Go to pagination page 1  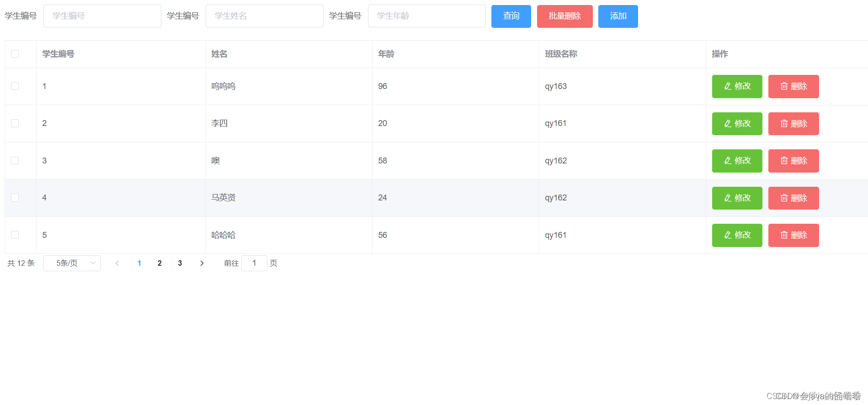[x=139, y=263]
